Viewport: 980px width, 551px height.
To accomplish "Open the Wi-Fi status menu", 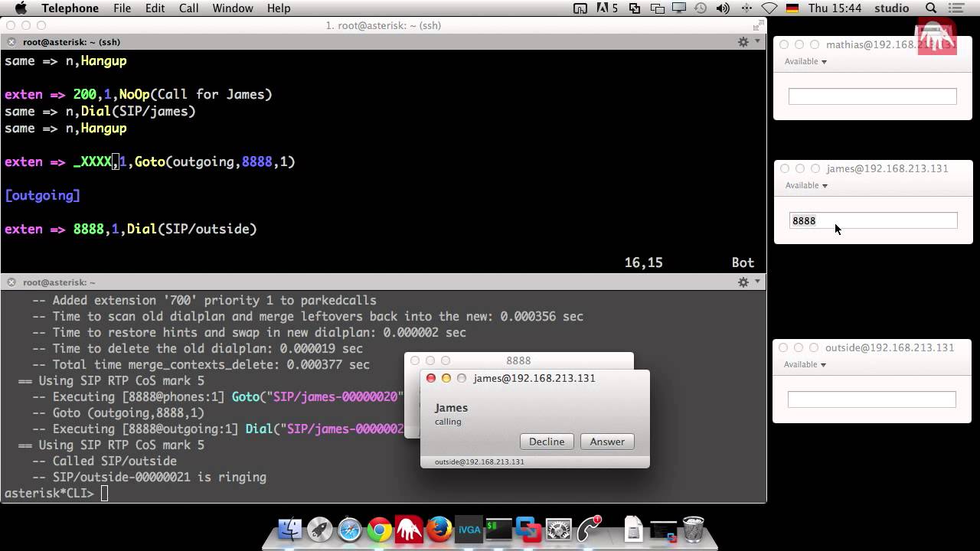I will coord(769,8).
